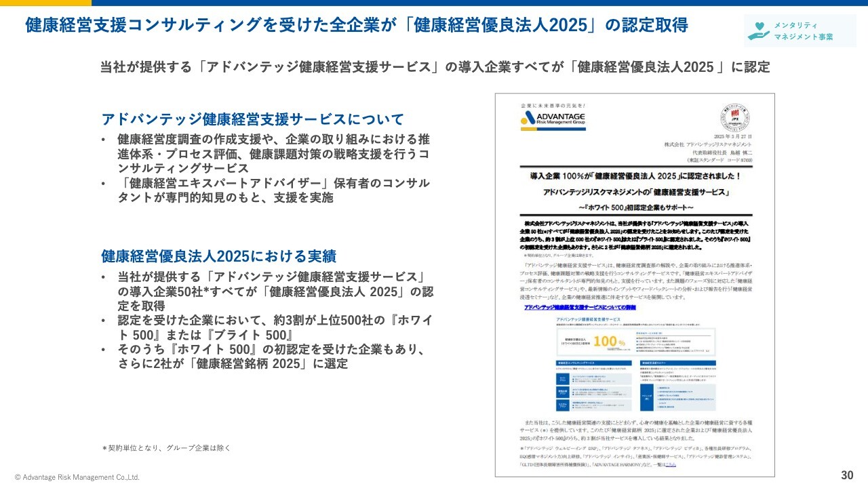The height and width of the screenshot is (488, 868).
Task: Click the footnote ＊契約単位となり、グループ企業は除く
Action: click(x=166, y=448)
